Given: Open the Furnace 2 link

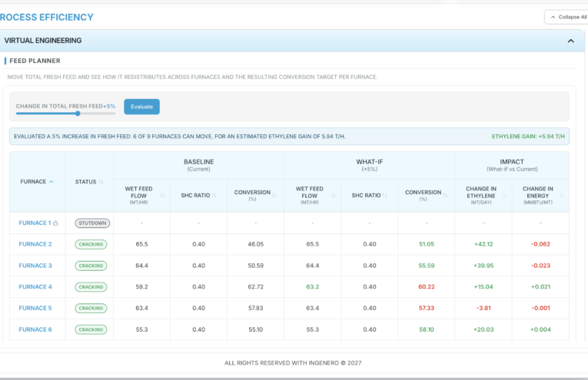Looking at the screenshot, I should 35,244.
